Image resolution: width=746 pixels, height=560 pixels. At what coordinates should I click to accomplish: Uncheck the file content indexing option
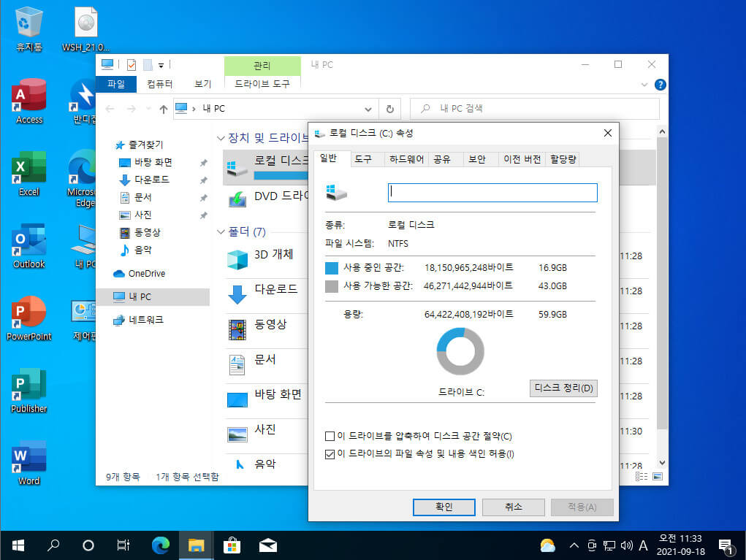point(330,454)
